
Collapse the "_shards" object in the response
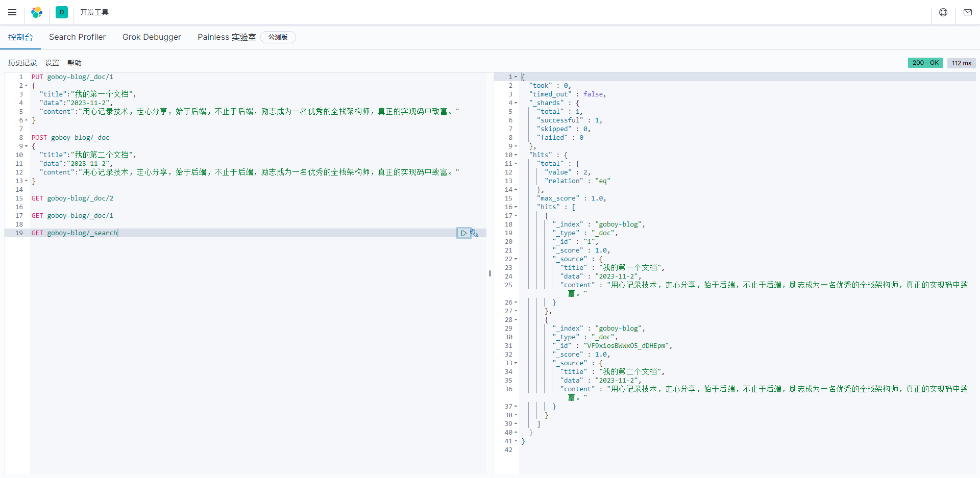pos(516,103)
